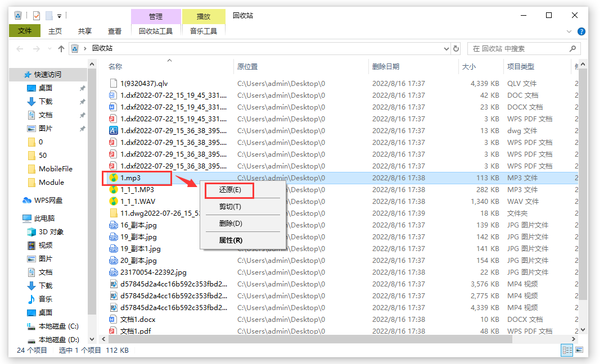
Task: Sort by the 大小 column header
Action: click(468, 67)
